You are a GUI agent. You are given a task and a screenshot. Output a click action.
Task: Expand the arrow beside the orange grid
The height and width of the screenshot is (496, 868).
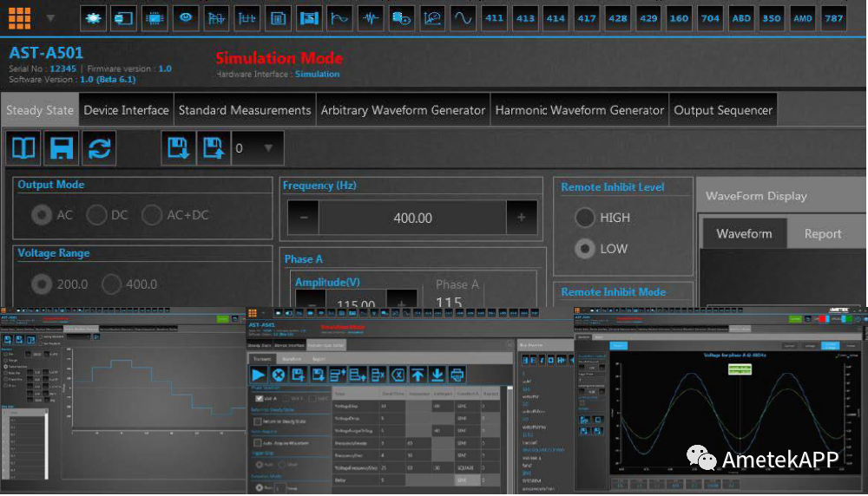click(x=50, y=18)
